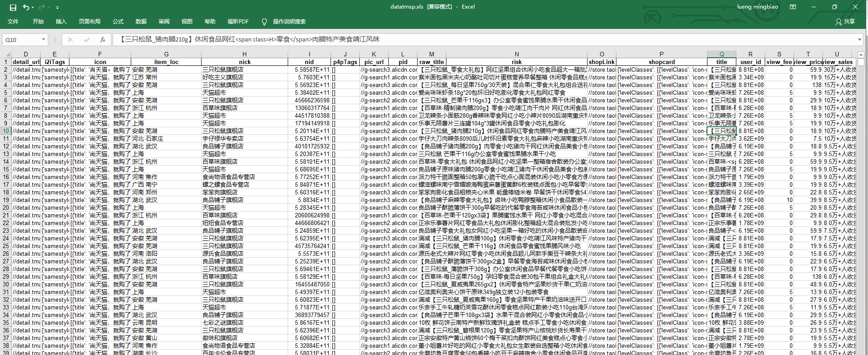This screenshot has width=868, height=355.
Task: Select row header 10
Action: pyautogui.click(x=5, y=131)
